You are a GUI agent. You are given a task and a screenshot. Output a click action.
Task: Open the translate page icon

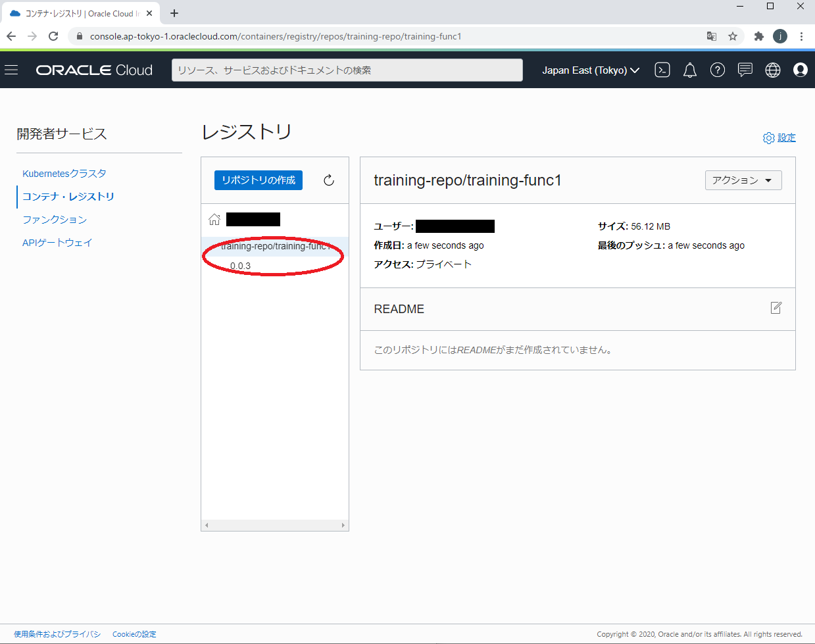coord(712,36)
